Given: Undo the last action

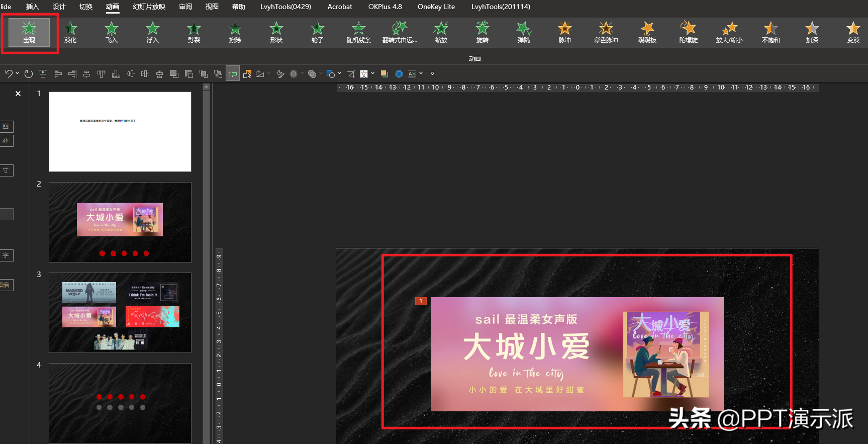Looking at the screenshot, I should (9, 74).
